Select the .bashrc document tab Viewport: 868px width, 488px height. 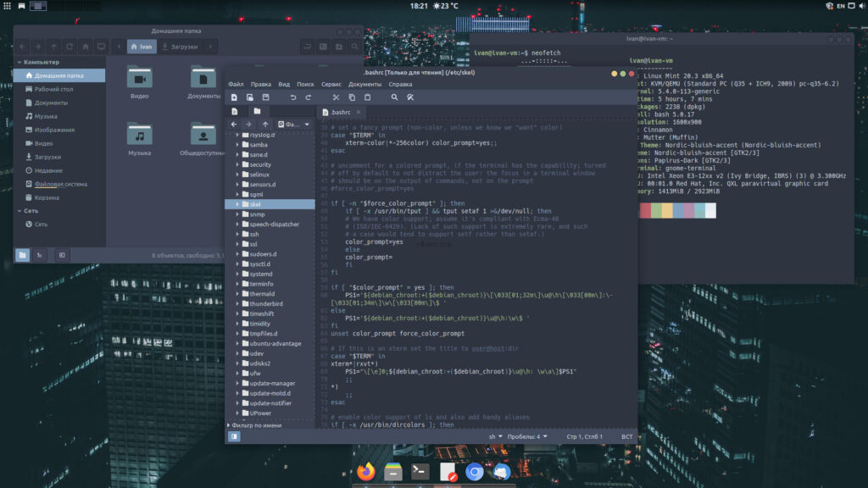point(339,112)
